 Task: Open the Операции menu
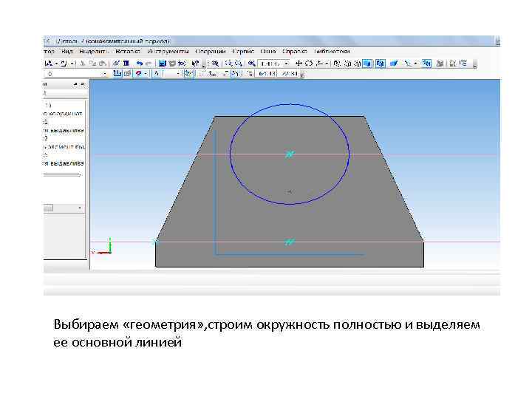(x=211, y=52)
